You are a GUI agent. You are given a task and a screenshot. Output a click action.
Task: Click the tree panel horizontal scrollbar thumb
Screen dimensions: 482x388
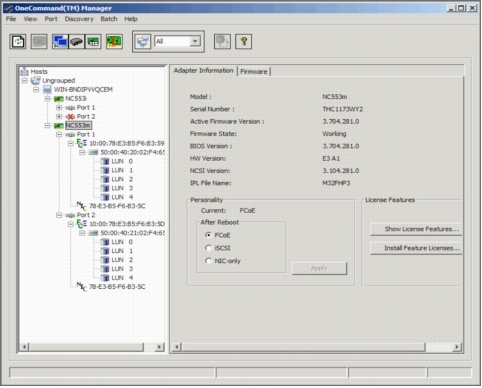(x=86, y=347)
